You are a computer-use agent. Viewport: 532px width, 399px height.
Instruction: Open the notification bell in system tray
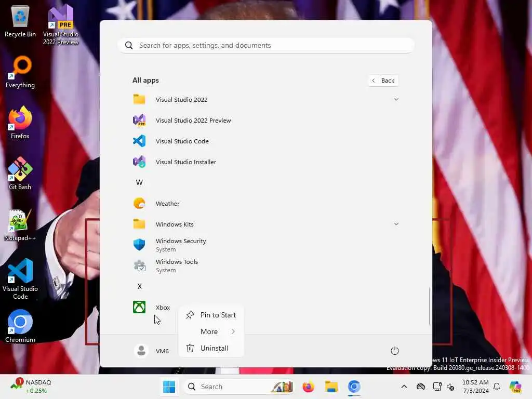pos(497,387)
